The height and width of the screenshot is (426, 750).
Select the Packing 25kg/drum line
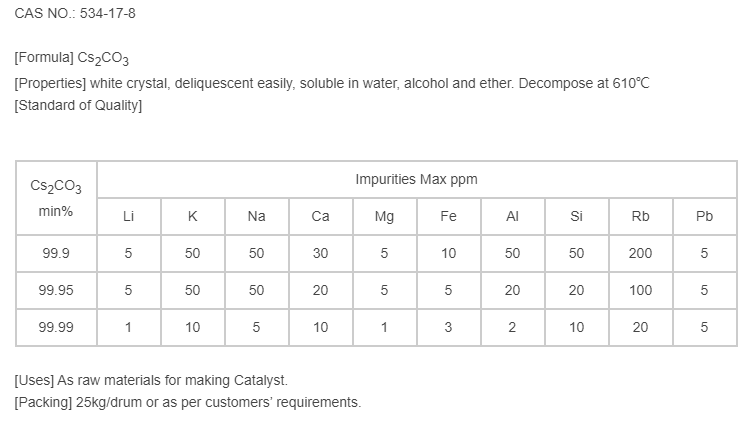pos(188,403)
